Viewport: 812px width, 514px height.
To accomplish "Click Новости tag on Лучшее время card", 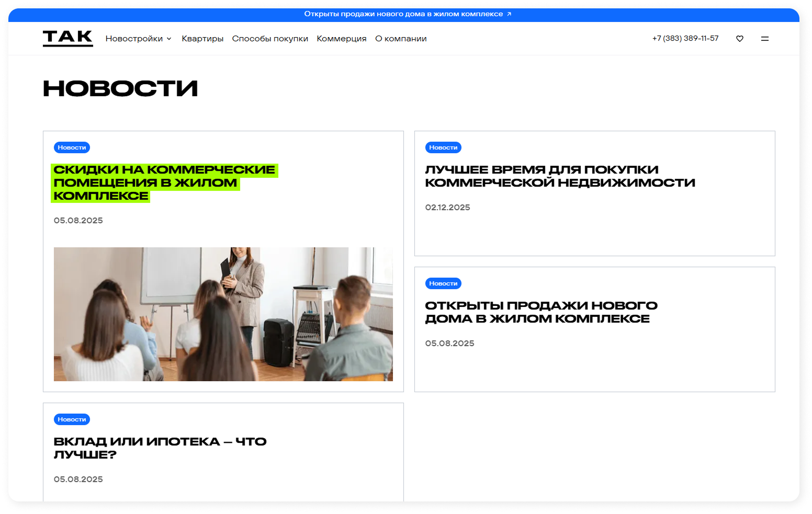I will click(x=443, y=147).
